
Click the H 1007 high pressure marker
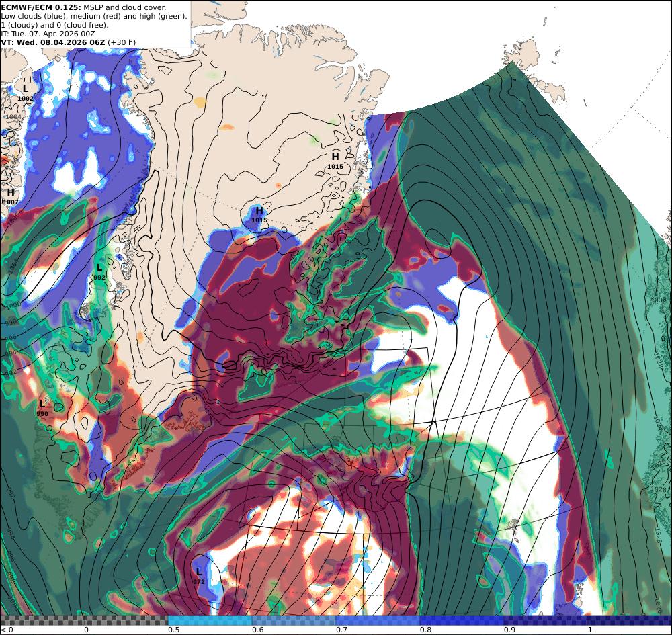point(11,197)
